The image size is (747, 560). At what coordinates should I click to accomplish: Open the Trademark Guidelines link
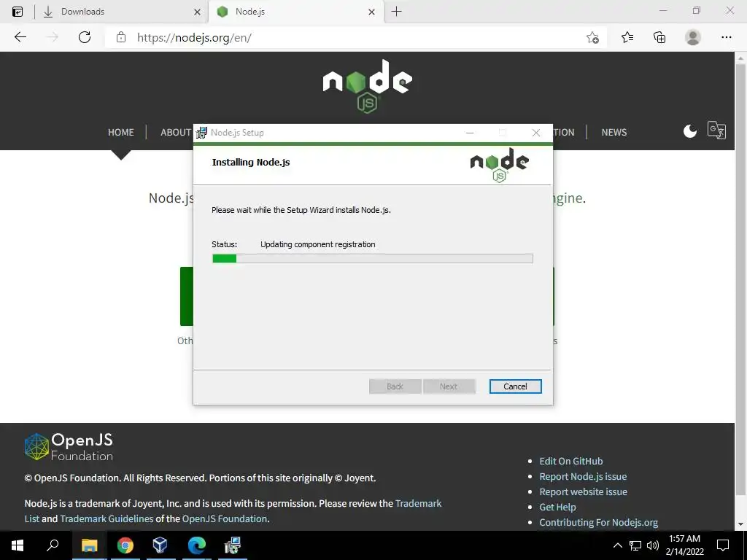point(107,518)
